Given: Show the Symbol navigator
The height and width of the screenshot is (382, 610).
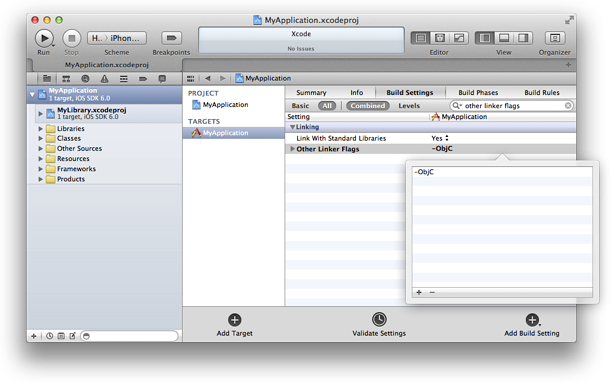Looking at the screenshot, I should [66, 79].
